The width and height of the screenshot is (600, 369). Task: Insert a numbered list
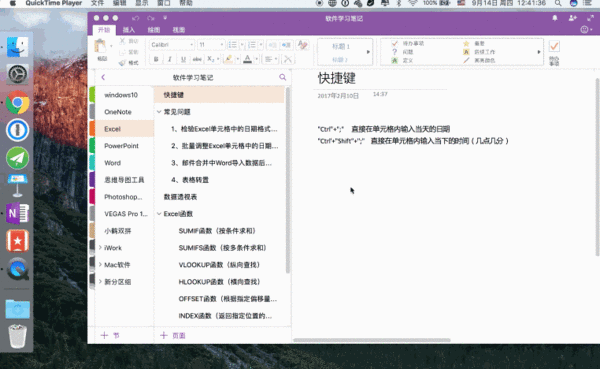pos(252,45)
